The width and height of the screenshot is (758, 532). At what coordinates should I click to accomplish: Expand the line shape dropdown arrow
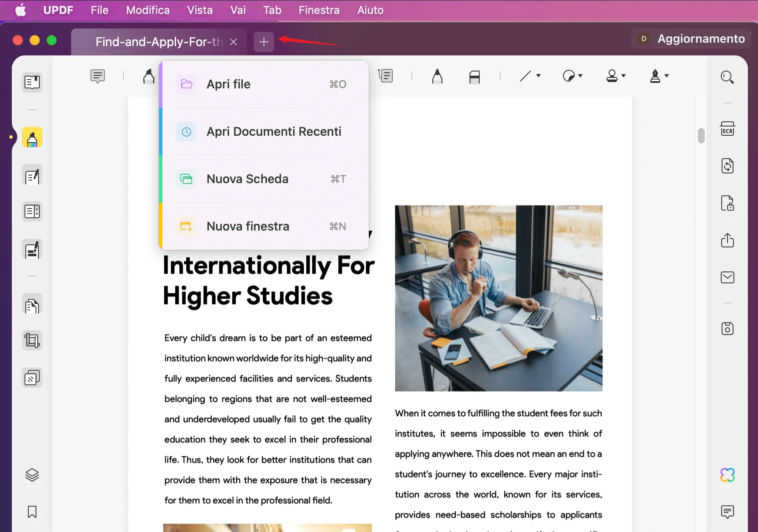[x=538, y=76]
